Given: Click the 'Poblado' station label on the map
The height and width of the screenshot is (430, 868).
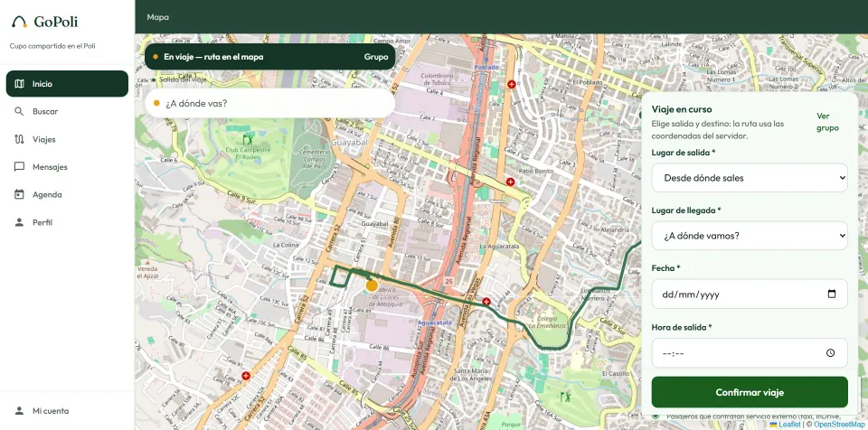Looking at the screenshot, I should coord(486,67).
